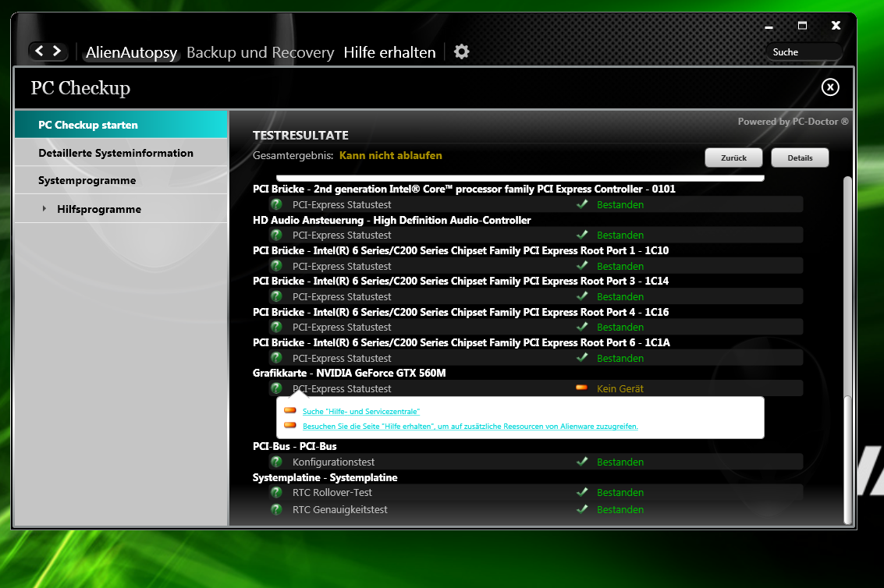Click orange bullet beside Besuchen Sie die Seite link

[x=289, y=425]
